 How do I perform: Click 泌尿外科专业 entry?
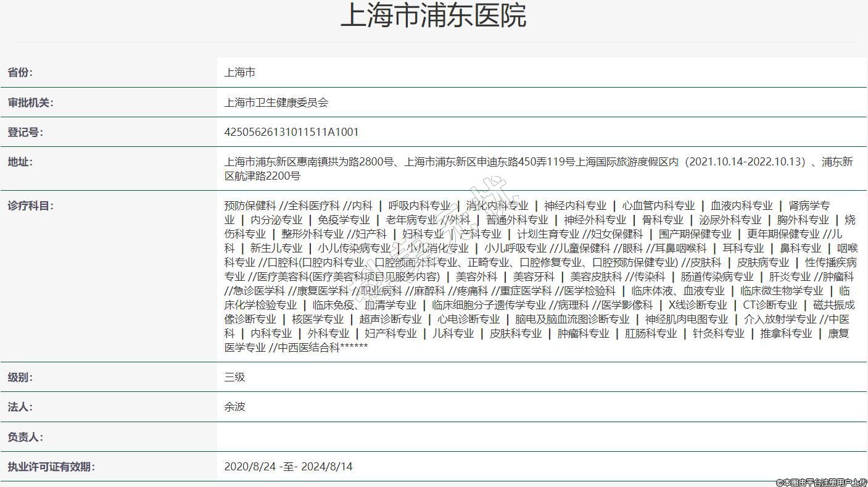(730, 220)
